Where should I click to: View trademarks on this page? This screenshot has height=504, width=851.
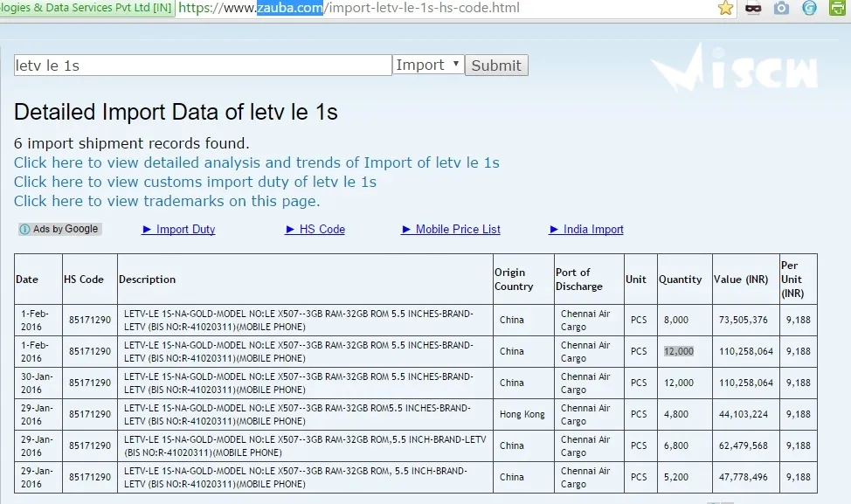[164, 201]
